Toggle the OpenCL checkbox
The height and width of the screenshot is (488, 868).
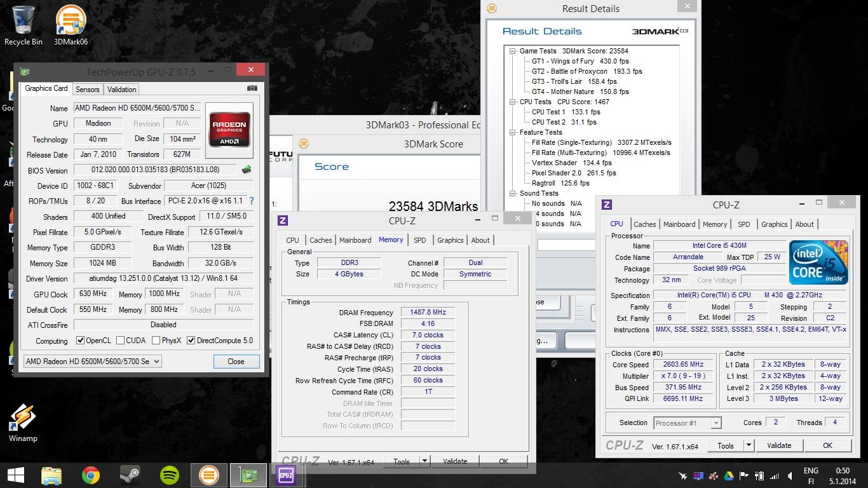pos(80,341)
